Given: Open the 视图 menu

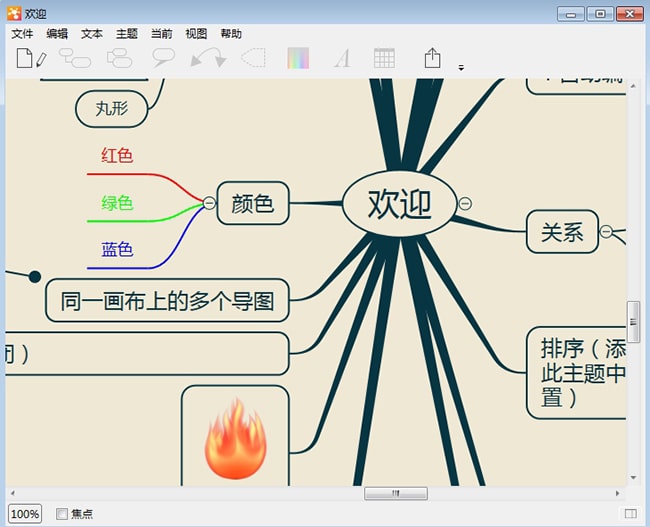Looking at the screenshot, I should pyautogui.click(x=196, y=34).
